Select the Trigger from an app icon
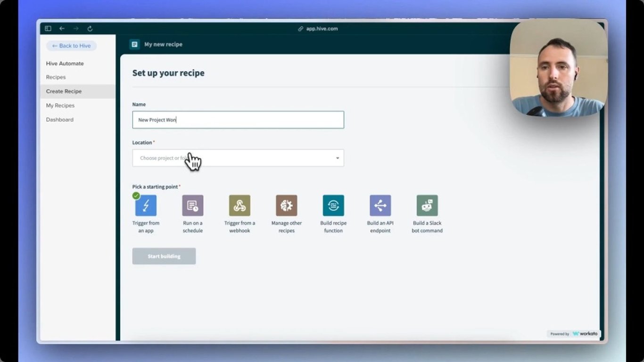The image size is (644, 362). point(146,206)
